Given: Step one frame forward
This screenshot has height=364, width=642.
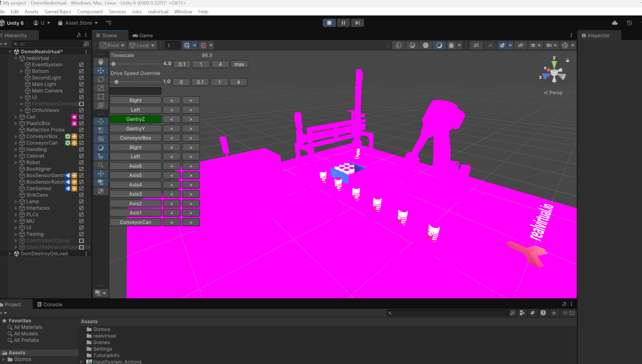Looking at the screenshot, I should click(357, 23).
